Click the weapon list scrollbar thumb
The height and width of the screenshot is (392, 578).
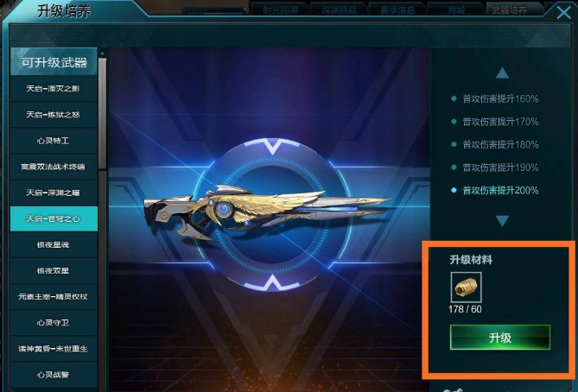point(103,114)
